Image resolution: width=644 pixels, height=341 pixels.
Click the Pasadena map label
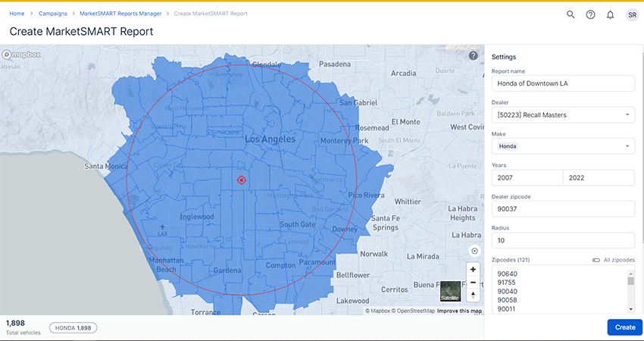(335, 64)
